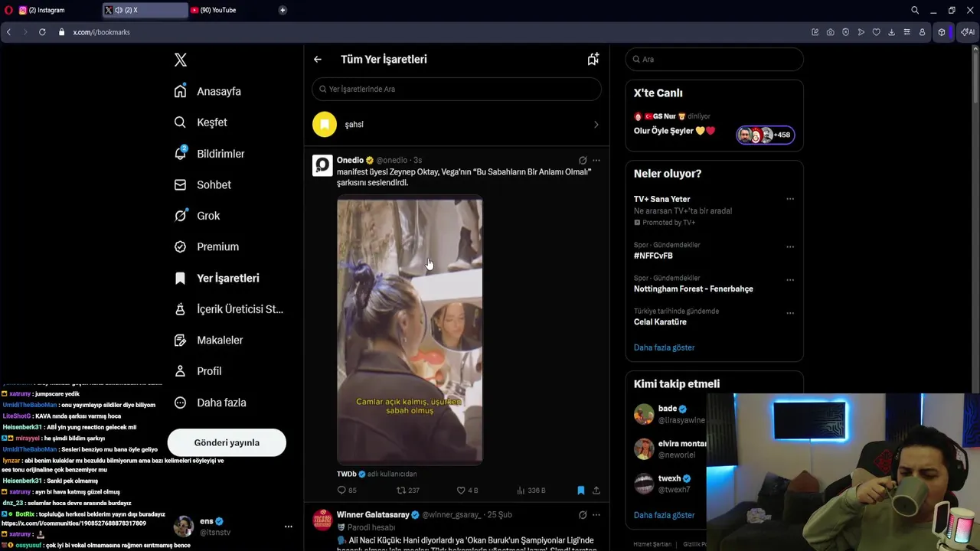Reply to the Onedio post (85)
This screenshot has height=551, width=980.
tap(347, 490)
